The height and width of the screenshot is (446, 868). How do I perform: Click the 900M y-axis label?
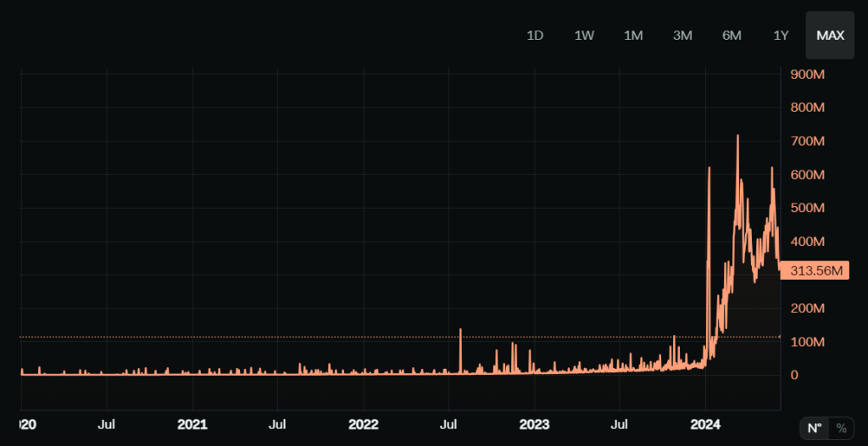(x=808, y=75)
